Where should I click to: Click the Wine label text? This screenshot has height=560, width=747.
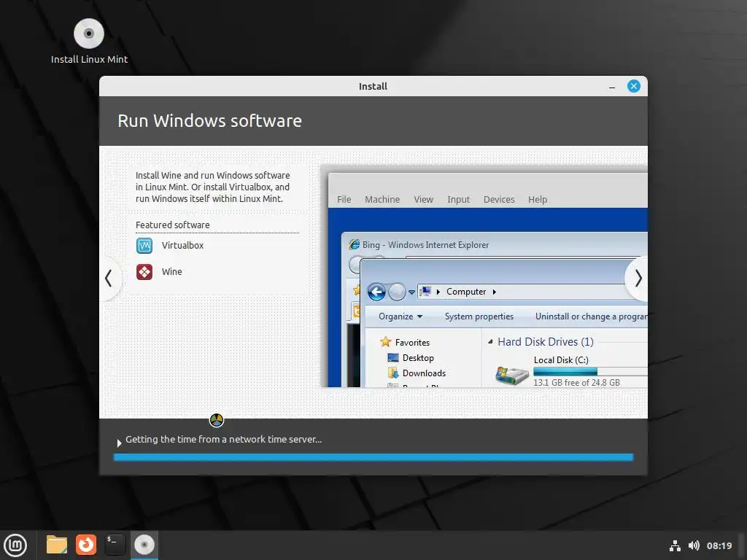(172, 272)
